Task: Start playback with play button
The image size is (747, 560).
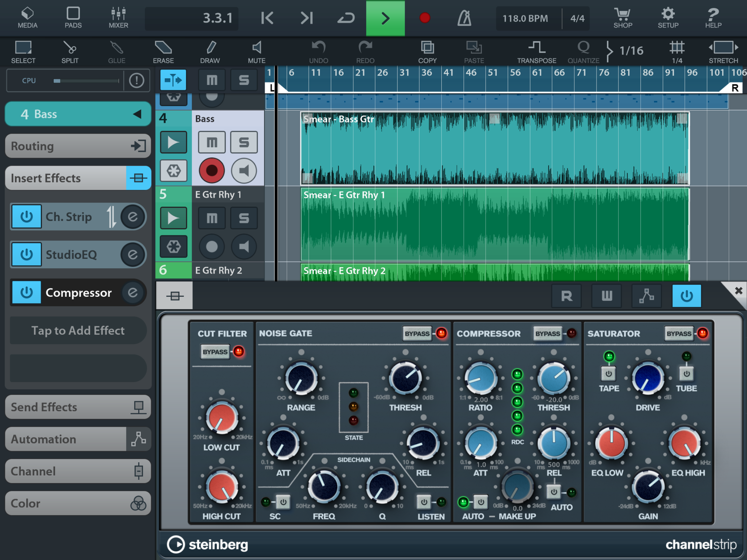Action: point(385,18)
